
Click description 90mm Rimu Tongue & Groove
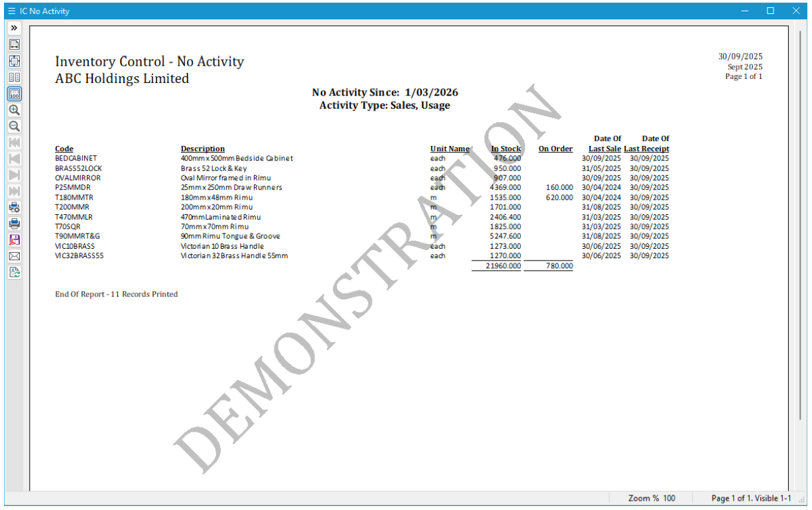231,236
